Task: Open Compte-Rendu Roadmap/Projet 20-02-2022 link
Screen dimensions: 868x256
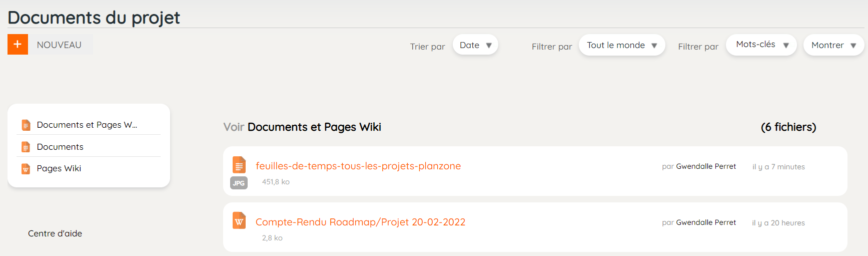Action: click(x=360, y=222)
